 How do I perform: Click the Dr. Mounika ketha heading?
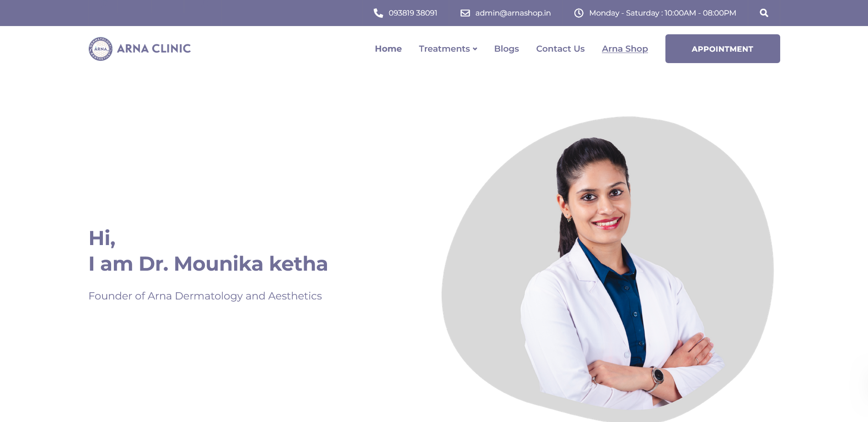click(208, 264)
